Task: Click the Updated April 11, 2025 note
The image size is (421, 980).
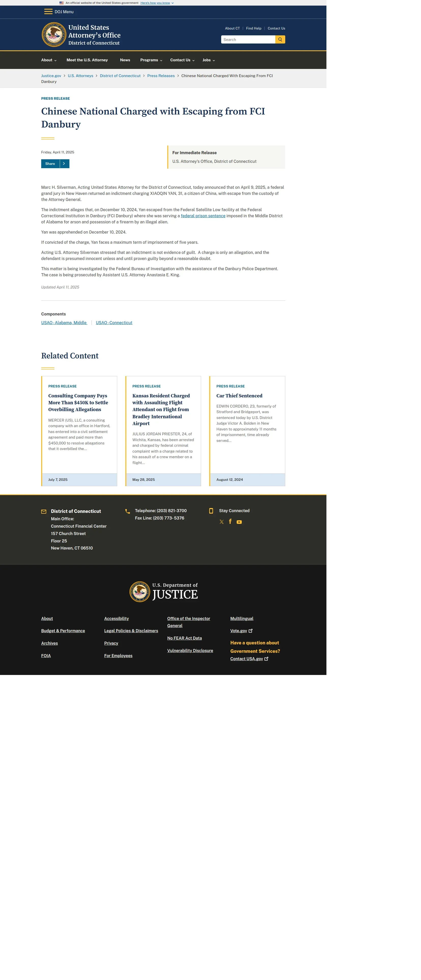Action: point(60,287)
